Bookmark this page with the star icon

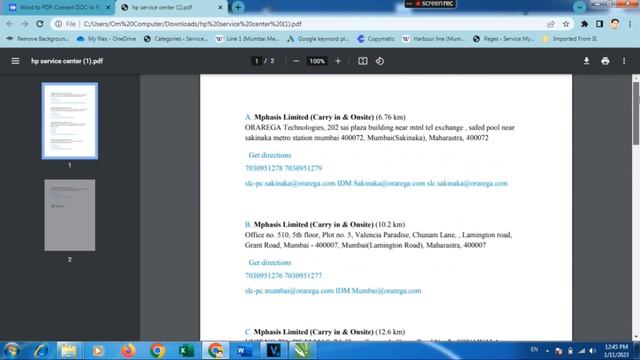click(x=566, y=24)
